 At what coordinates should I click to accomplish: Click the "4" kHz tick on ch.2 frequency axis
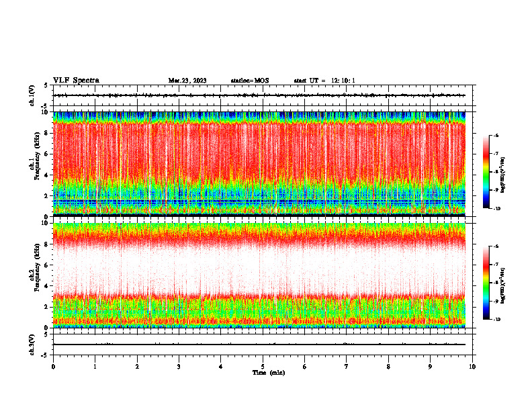(x=47, y=286)
